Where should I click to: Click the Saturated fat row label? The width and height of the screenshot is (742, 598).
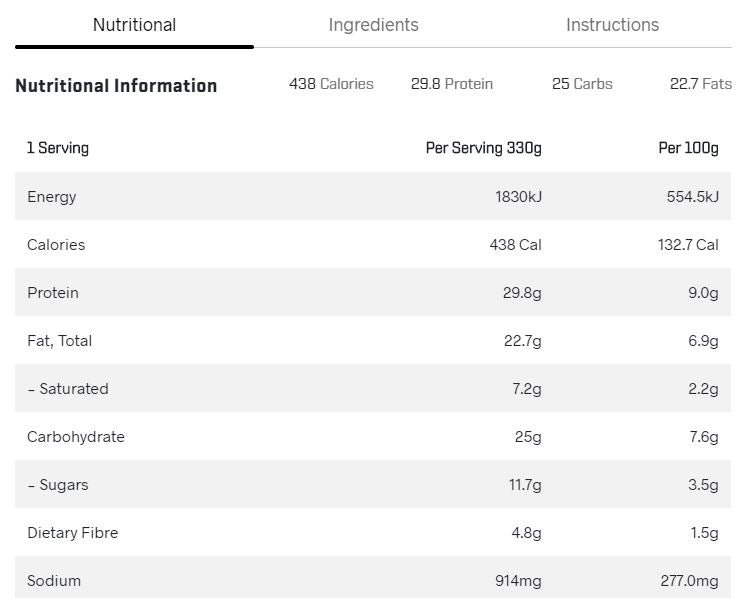coord(68,389)
